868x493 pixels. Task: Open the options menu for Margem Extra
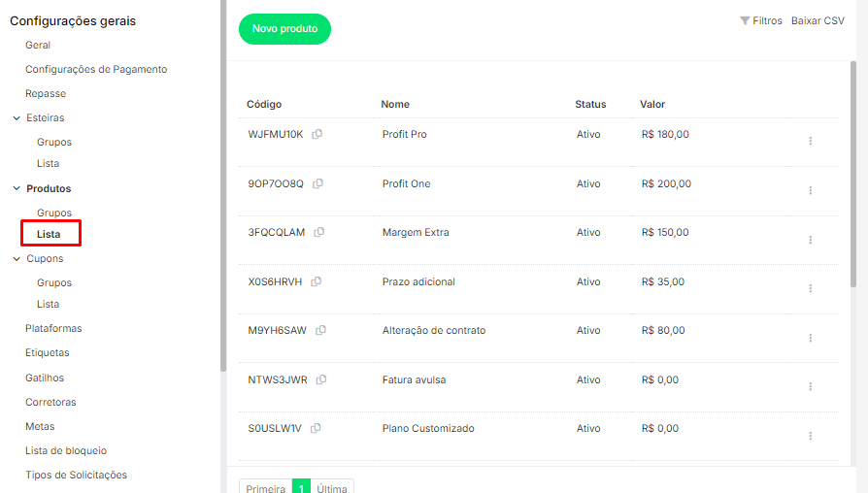(x=810, y=240)
